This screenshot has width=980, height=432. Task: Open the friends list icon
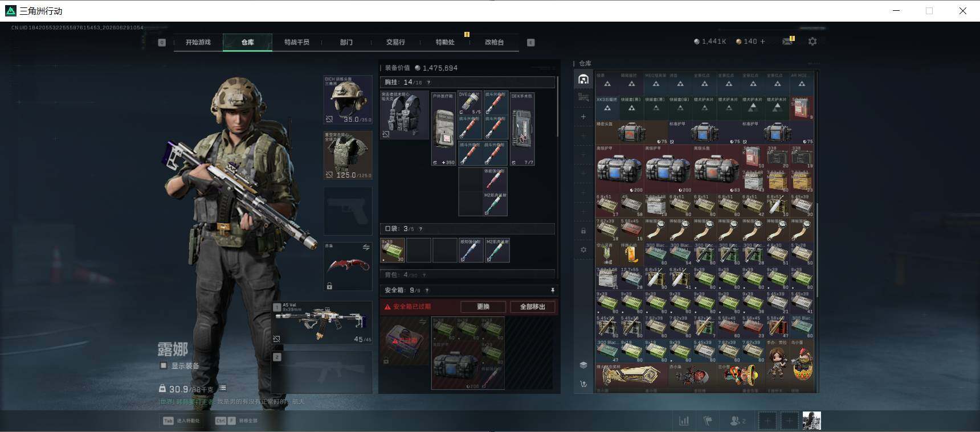(737, 421)
